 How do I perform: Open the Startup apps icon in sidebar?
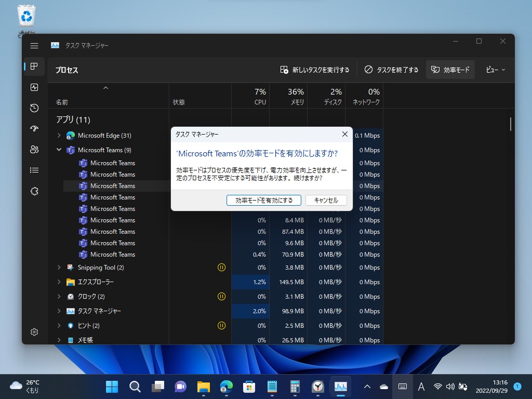34,129
